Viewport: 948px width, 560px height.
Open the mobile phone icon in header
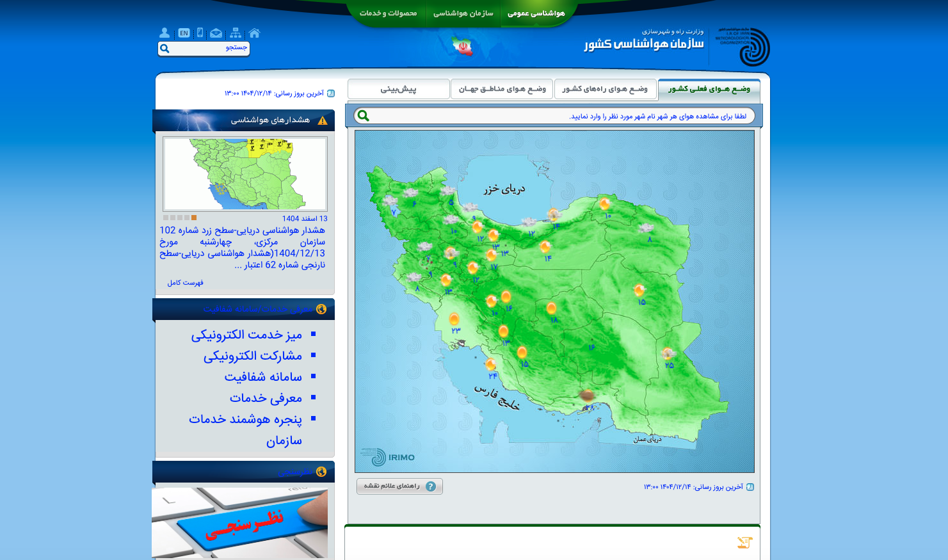pos(200,33)
